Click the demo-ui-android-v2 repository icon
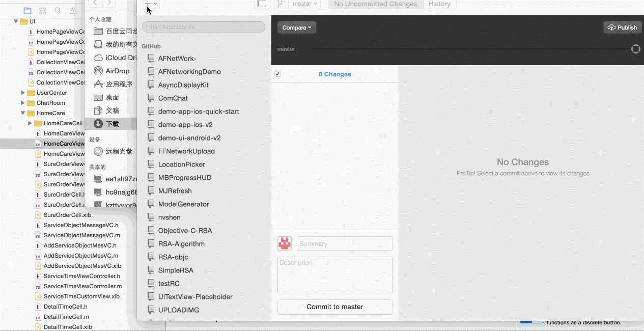The image size is (644, 331). pos(151,138)
